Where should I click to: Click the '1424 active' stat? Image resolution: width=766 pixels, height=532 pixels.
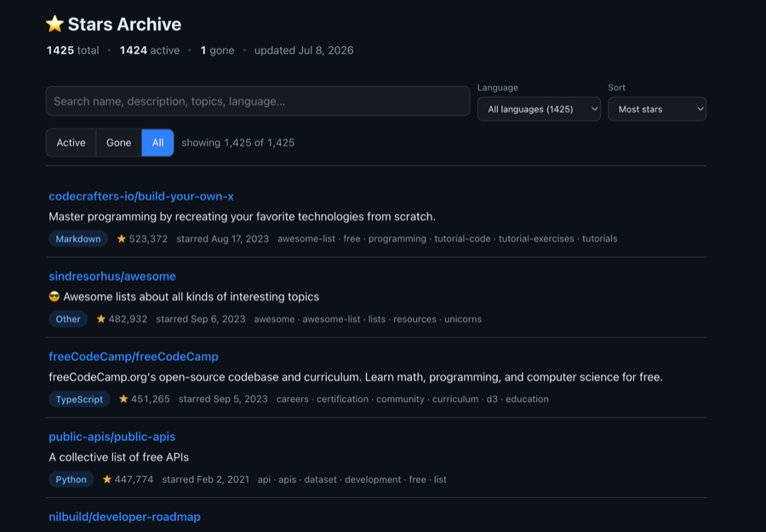[150, 50]
